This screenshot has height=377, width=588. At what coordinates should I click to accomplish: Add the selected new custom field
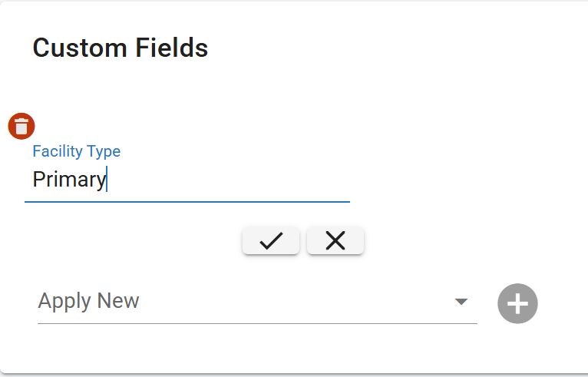coord(517,303)
